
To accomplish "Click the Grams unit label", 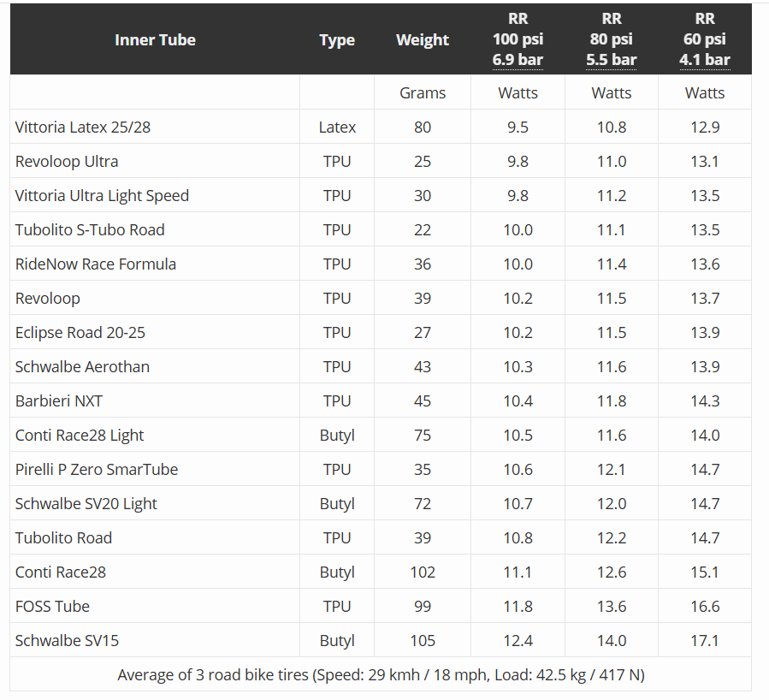I will [423, 93].
